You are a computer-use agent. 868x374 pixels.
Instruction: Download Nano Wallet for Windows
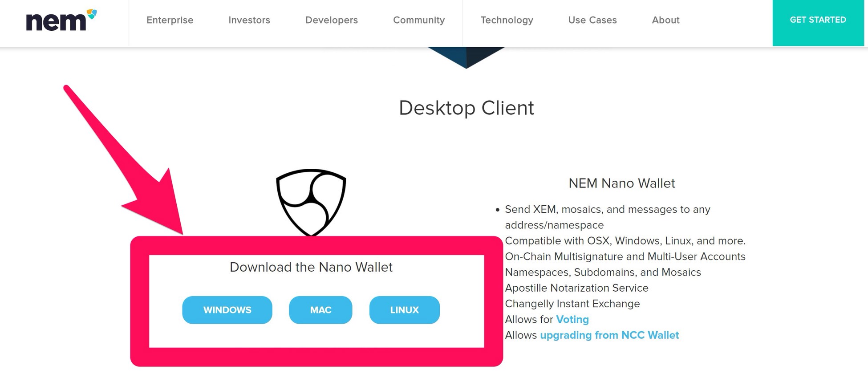227,310
